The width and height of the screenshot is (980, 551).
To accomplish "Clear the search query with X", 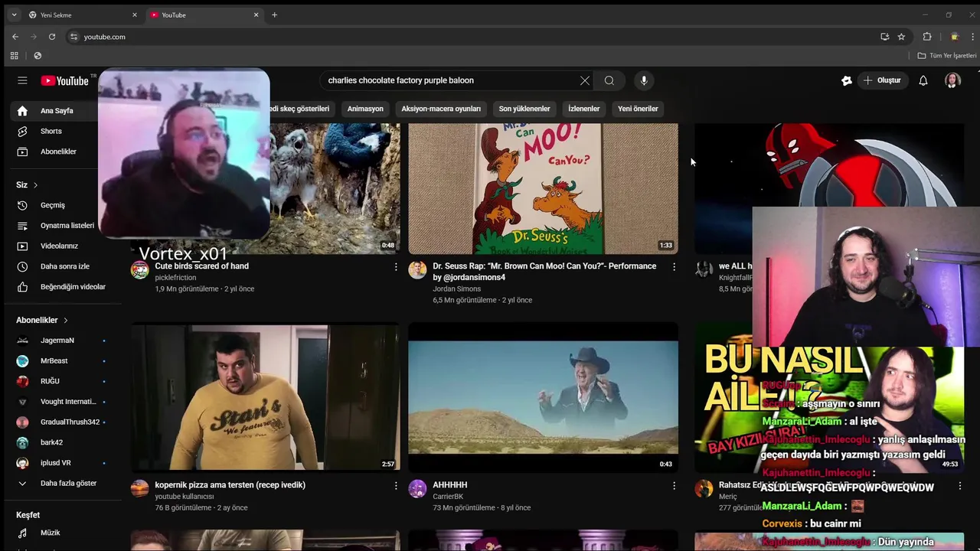I will click(x=585, y=80).
